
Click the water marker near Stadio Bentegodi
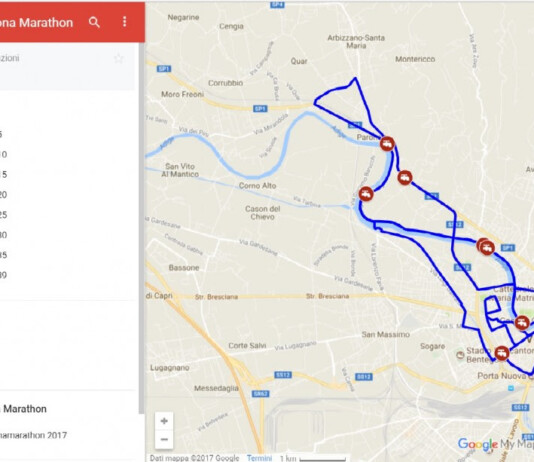502,353
